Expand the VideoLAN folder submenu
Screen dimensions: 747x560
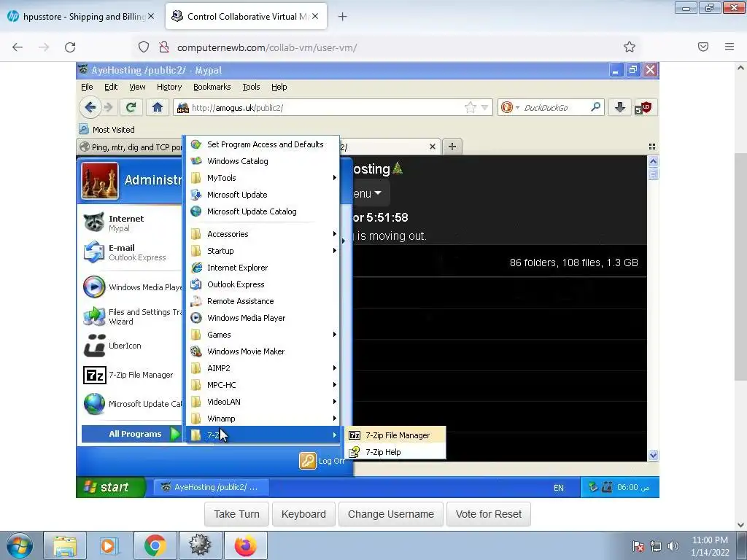(263, 402)
